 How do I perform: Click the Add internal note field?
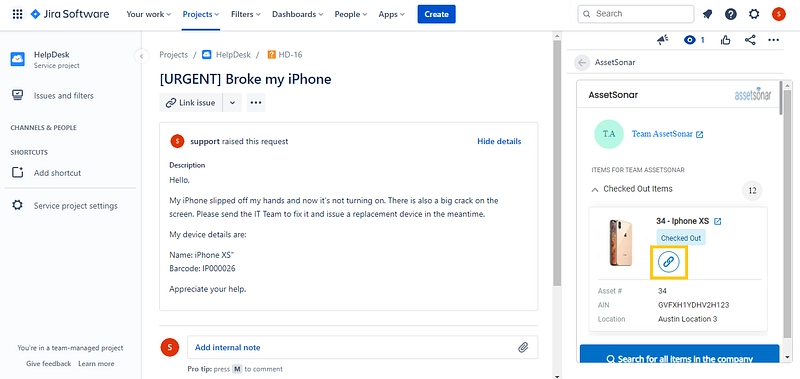(362, 347)
